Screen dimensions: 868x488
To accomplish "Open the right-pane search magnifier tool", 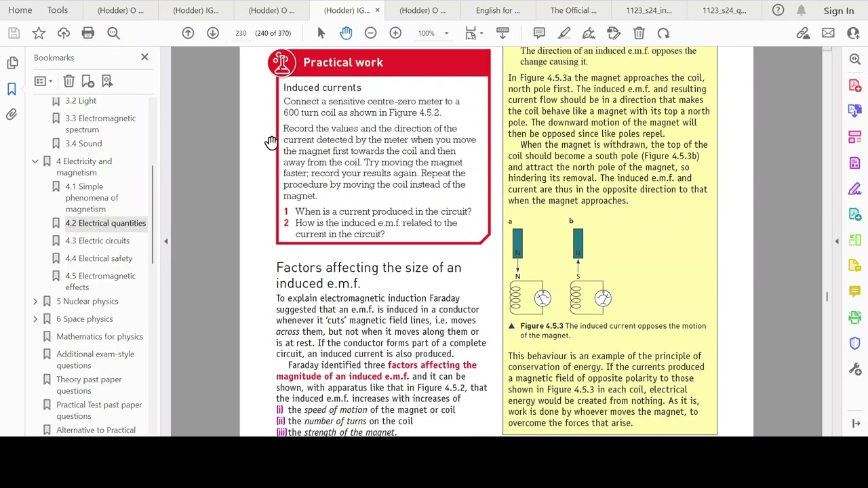I will [854, 60].
